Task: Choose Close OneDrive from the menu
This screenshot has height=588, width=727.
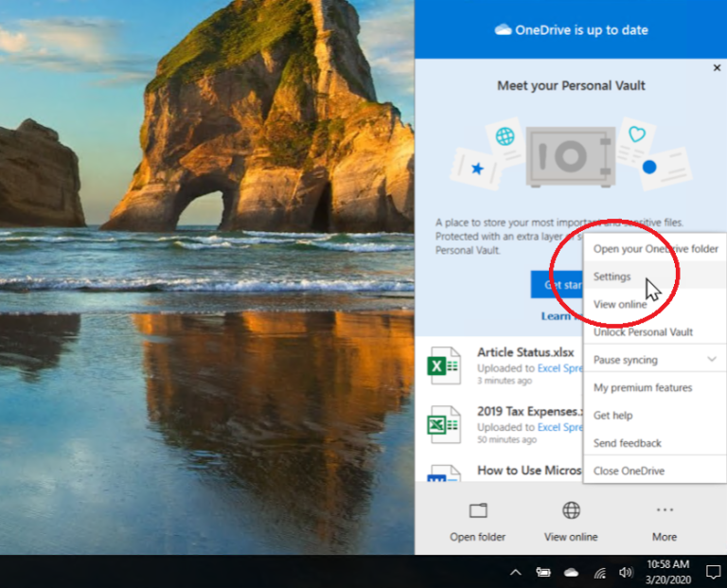Action: [655, 471]
